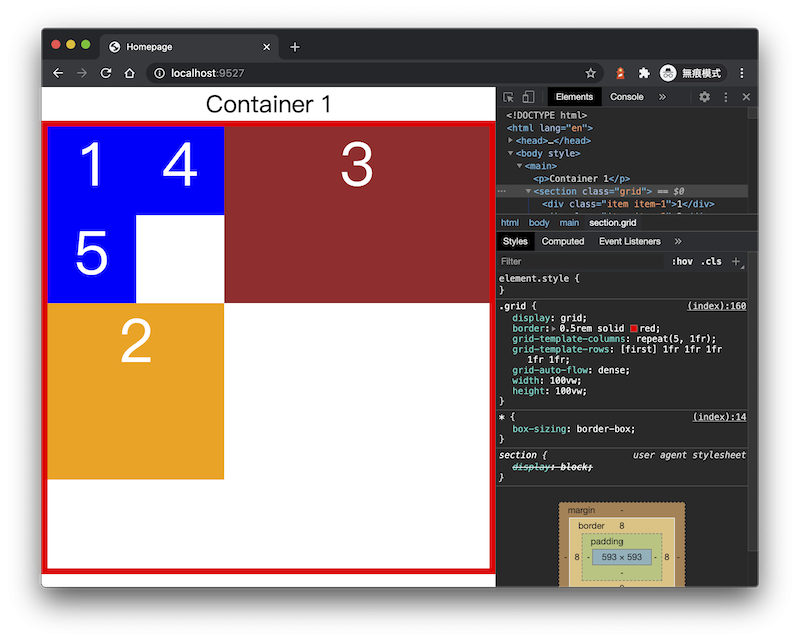View site information icon in address bar

[159, 73]
